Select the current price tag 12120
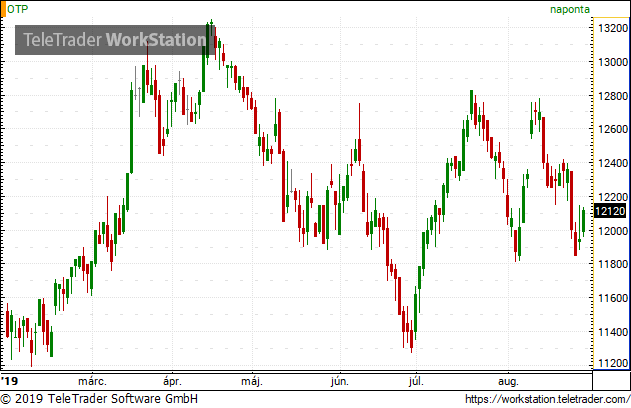Screen dimensions: 631x408 (x=610, y=211)
